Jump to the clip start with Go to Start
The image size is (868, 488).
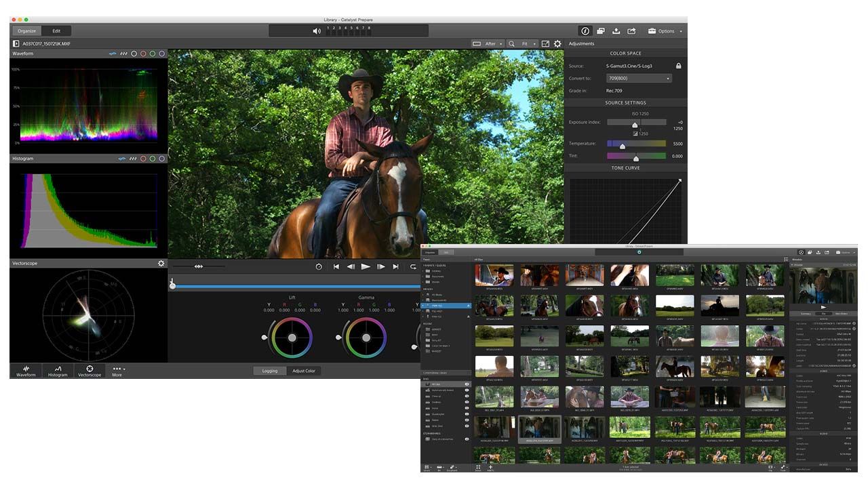point(336,267)
